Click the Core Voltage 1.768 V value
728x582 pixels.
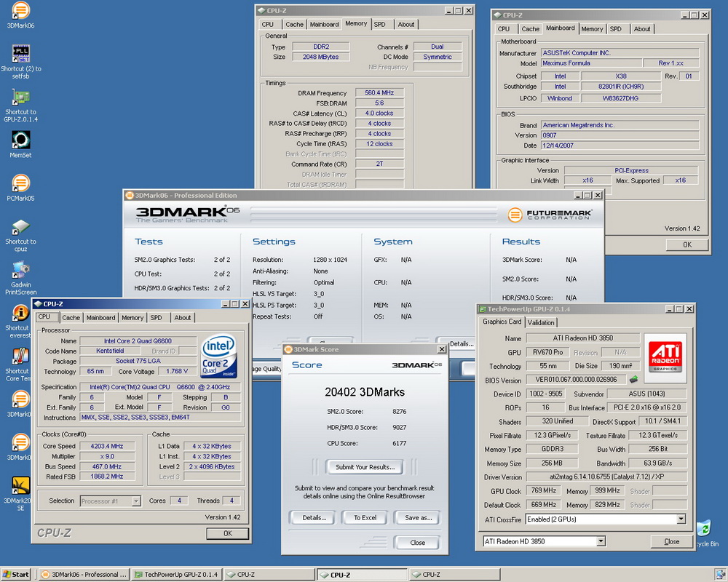pos(176,371)
